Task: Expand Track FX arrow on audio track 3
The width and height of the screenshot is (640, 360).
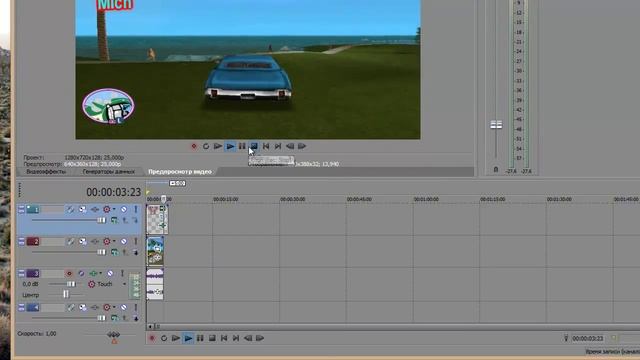Action: pyautogui.click(x=100, y=273)
